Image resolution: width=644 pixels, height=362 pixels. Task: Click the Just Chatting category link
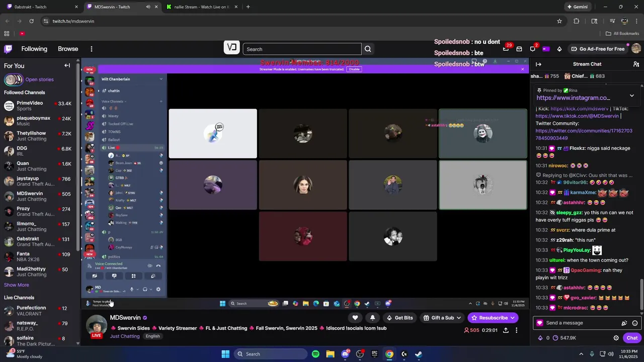click(x=125, y=336)
